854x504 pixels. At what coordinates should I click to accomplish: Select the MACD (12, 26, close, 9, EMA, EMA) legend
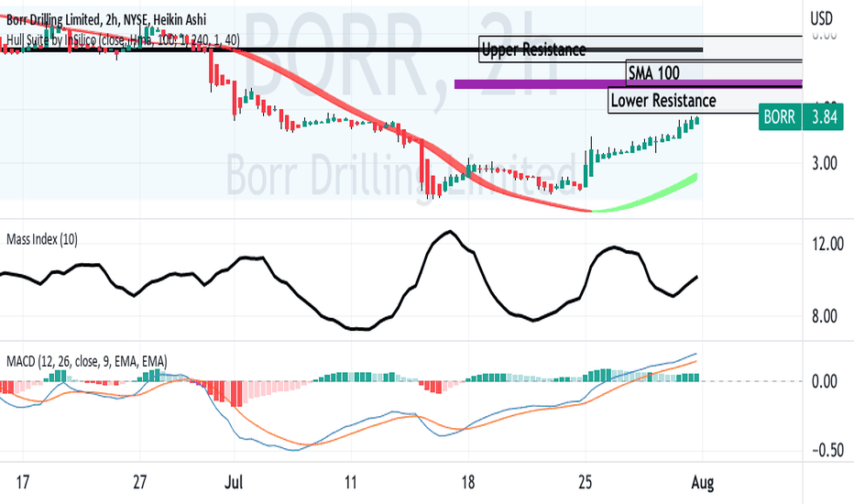[x=87, y=361]
